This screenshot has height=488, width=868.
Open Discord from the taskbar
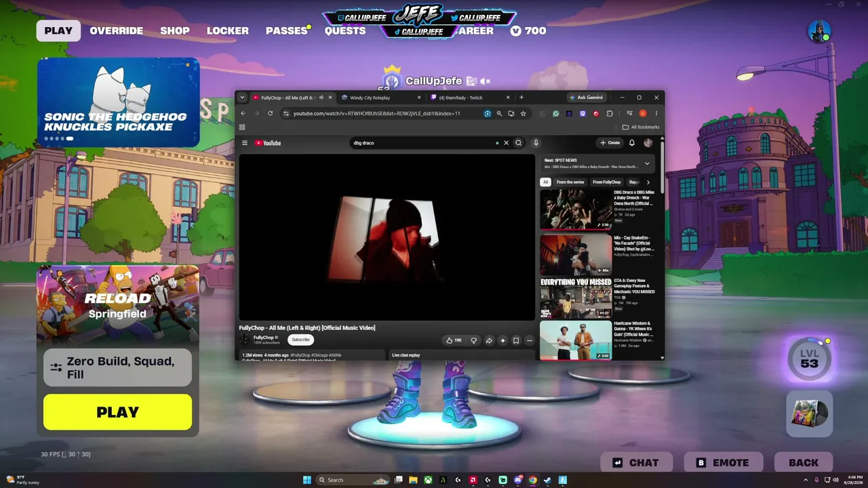pos(518,480)
